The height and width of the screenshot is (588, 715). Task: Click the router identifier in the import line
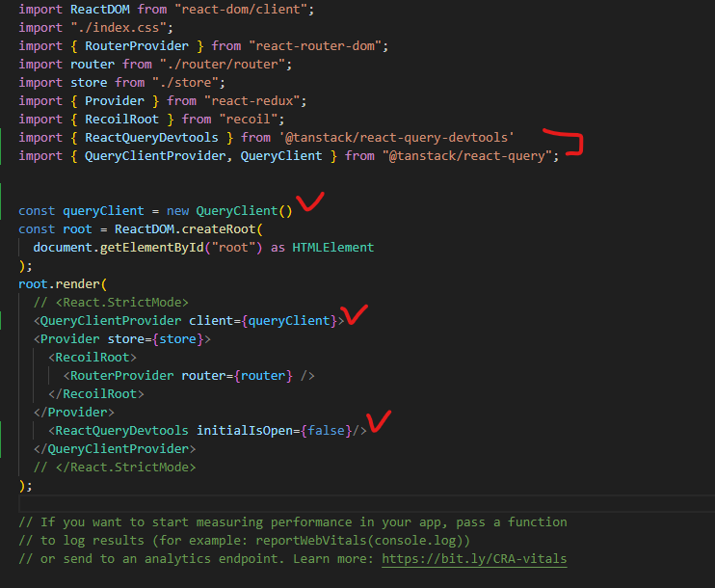[93, 65]
